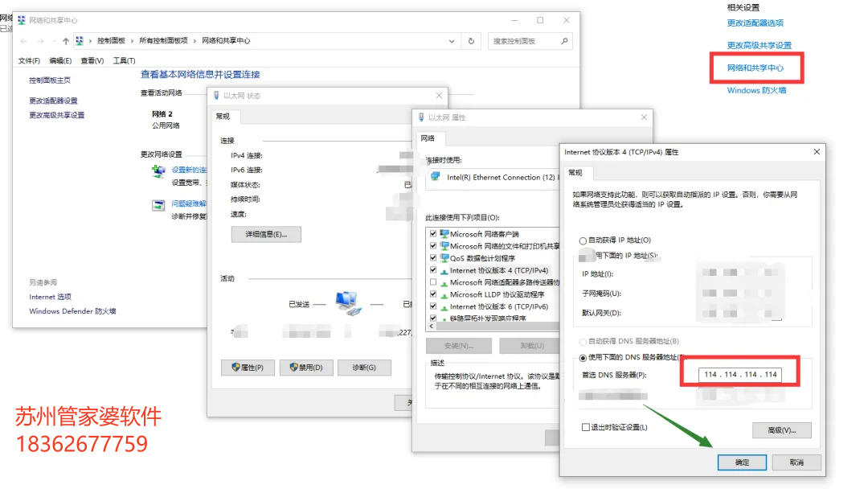Click the 高级(V)... button
This screenshot has width=868, height=489.
(781, 430)
